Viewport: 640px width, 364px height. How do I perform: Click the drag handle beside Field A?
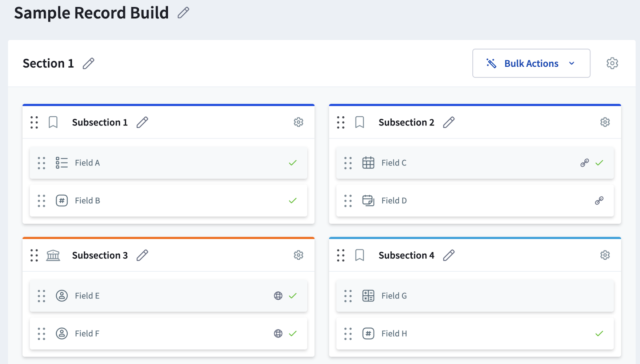(x=41, y=163)
